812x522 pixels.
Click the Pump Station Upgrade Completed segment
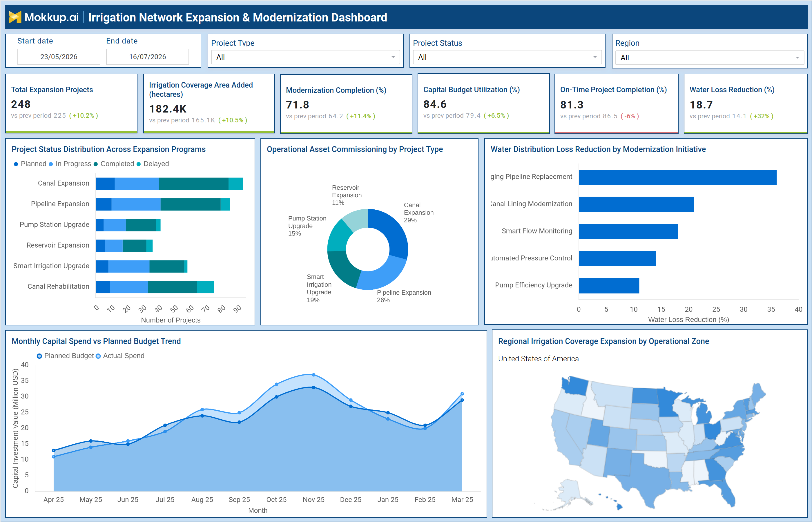point(141,225)
